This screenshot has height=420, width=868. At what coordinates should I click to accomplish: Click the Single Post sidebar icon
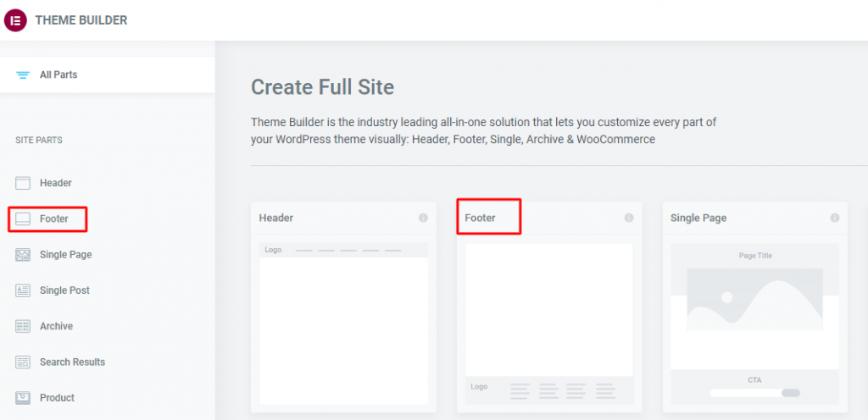23,290
